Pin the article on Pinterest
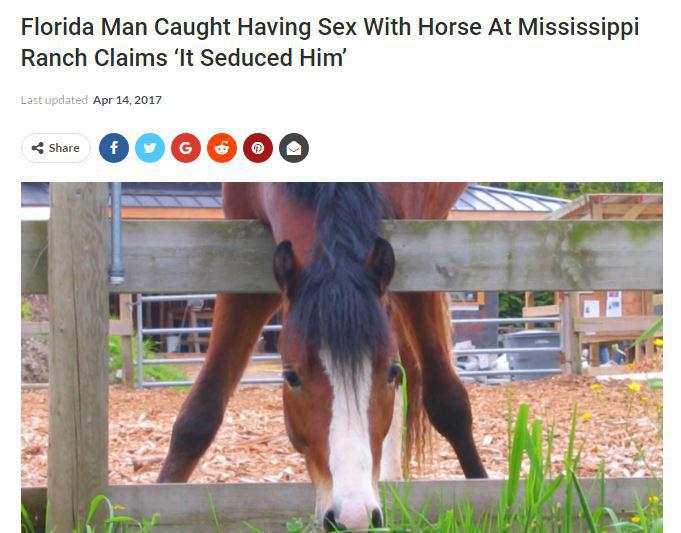This screenshot has width=681, height=533. (258, 148)
